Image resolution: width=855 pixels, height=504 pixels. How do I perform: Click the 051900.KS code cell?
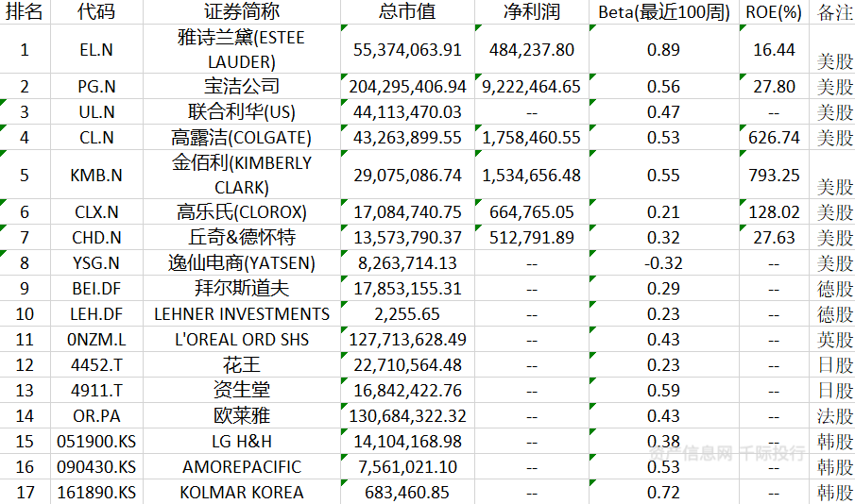96,442
